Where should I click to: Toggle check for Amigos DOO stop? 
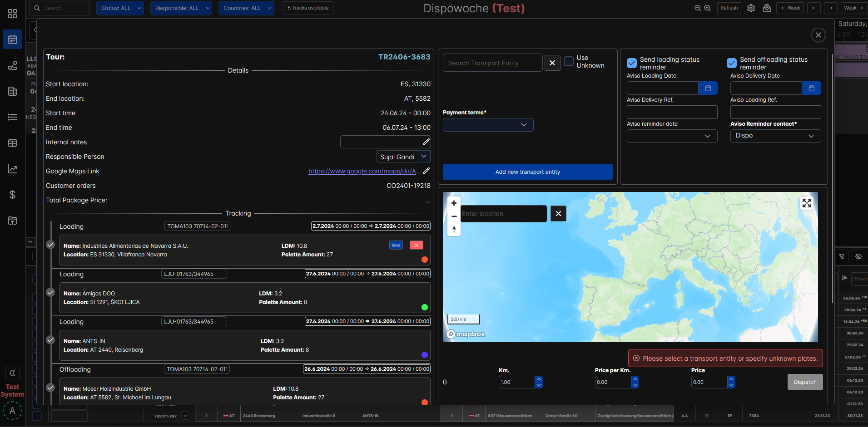[x=50, y=292]
